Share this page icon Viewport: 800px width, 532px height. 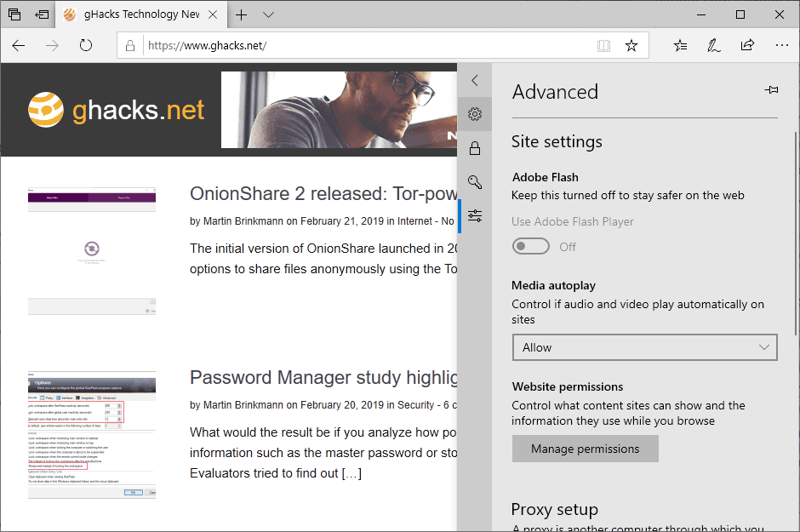(747, 45)
